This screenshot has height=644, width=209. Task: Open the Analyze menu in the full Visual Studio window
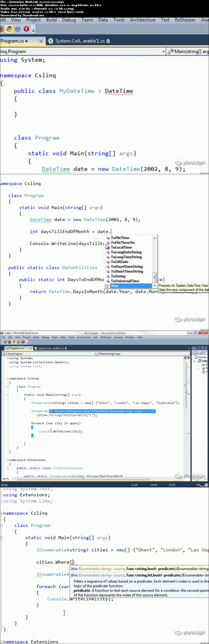[x=119, y=337]
